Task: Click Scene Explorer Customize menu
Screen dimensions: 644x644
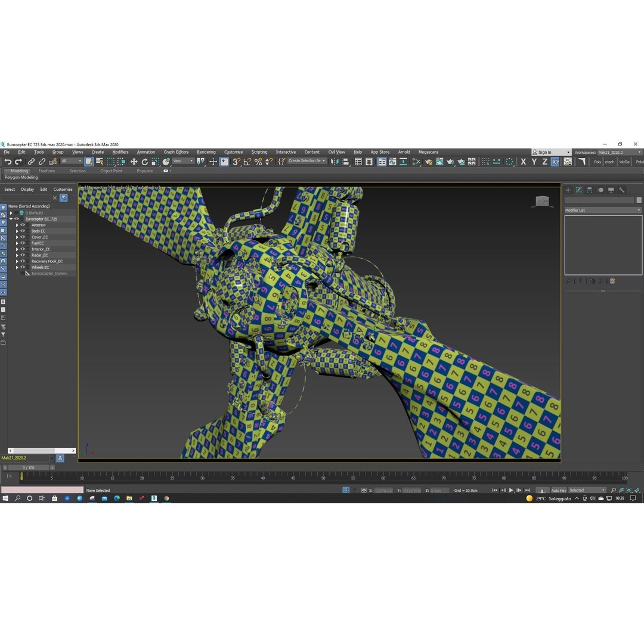Action: 63,190
